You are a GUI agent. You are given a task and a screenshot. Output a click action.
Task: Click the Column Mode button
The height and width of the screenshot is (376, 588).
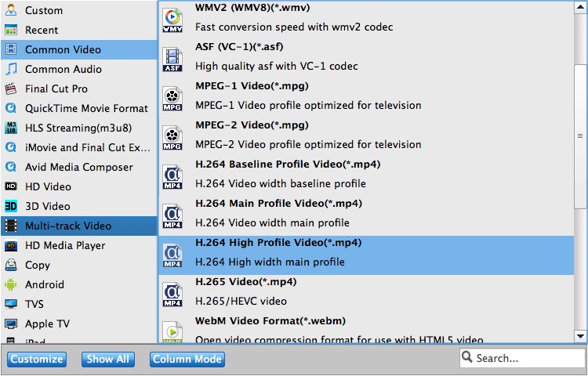click(187, 359)
